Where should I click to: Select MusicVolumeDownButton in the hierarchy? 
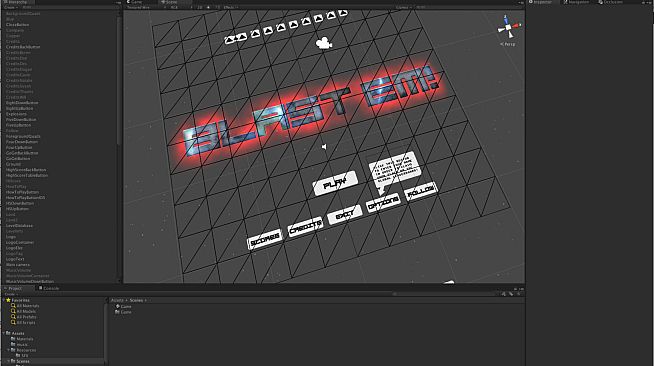[x=30, y=281]
